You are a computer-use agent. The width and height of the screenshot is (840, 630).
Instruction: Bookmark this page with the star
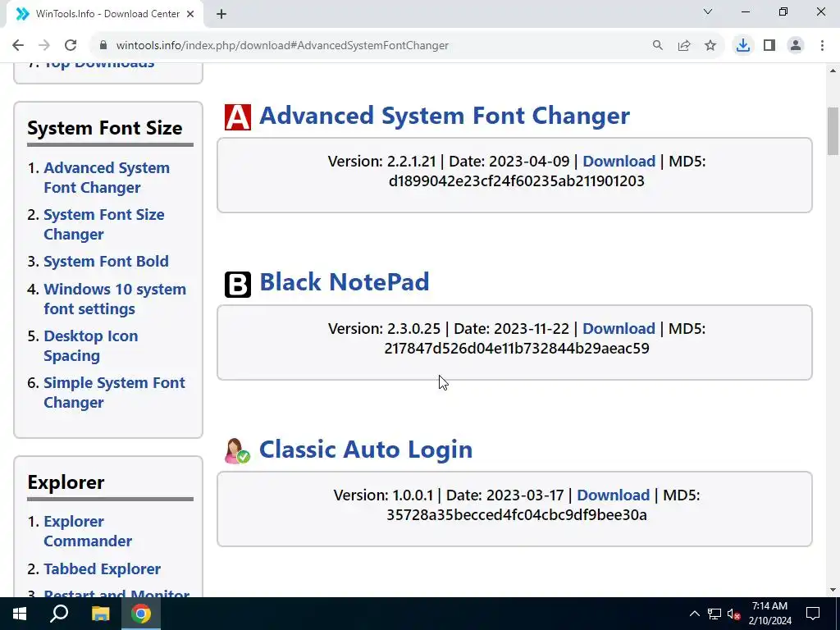tap(710, 46)
